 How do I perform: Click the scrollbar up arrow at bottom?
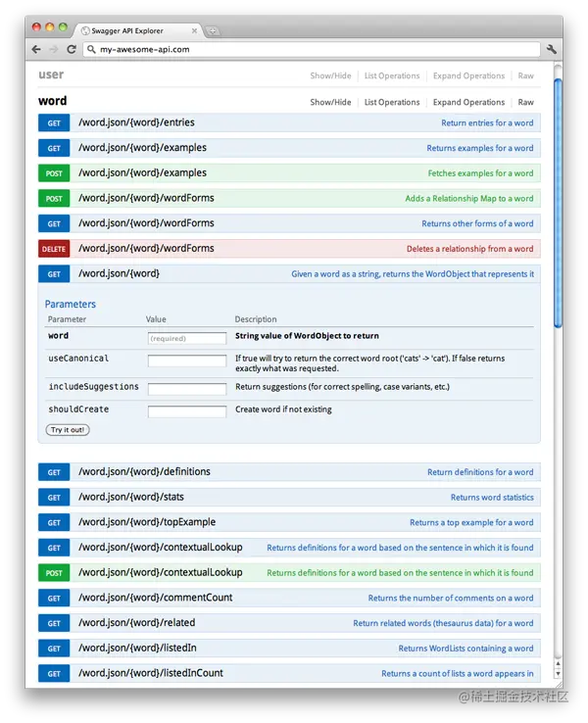coord(558,664)
